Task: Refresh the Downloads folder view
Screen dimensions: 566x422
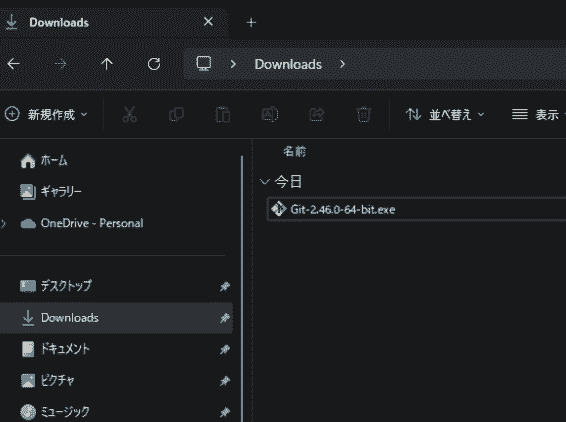Action: point(154,64)
